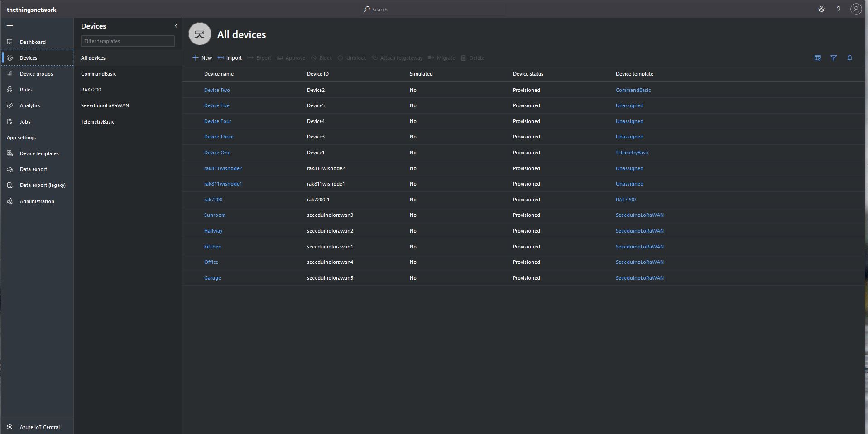Viewport: 868px width, 434px height.
Task: Open the filter funnel icon
Action: point(833,58)
